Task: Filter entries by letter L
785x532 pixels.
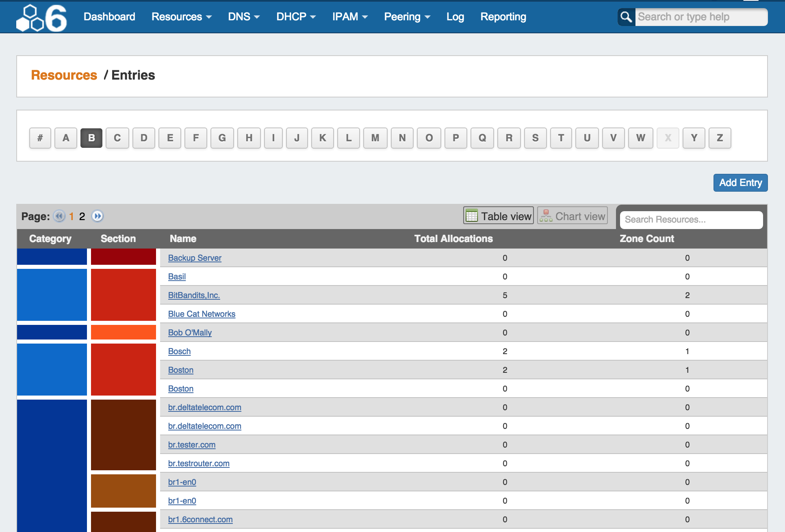Action: coord(349,138)
